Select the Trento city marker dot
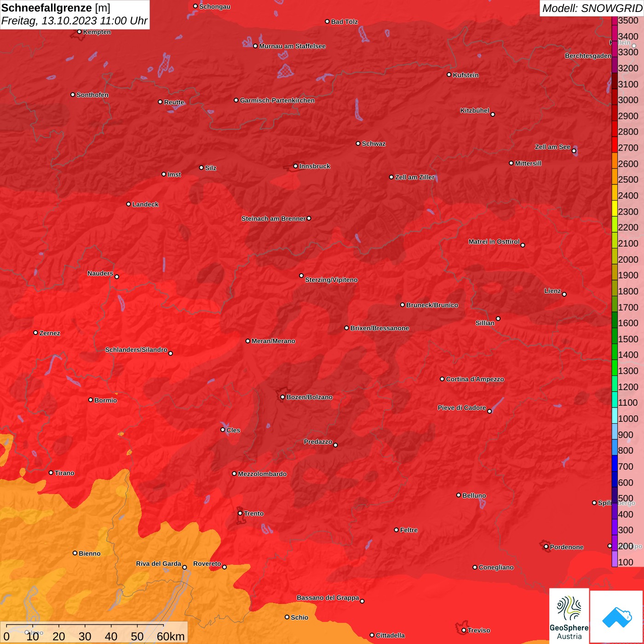The image size is (644, 644). (240, 513)
